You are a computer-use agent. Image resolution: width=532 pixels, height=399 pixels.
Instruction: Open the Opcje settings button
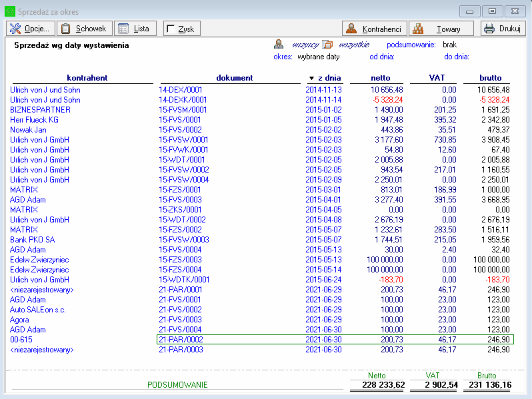point(30,29)
